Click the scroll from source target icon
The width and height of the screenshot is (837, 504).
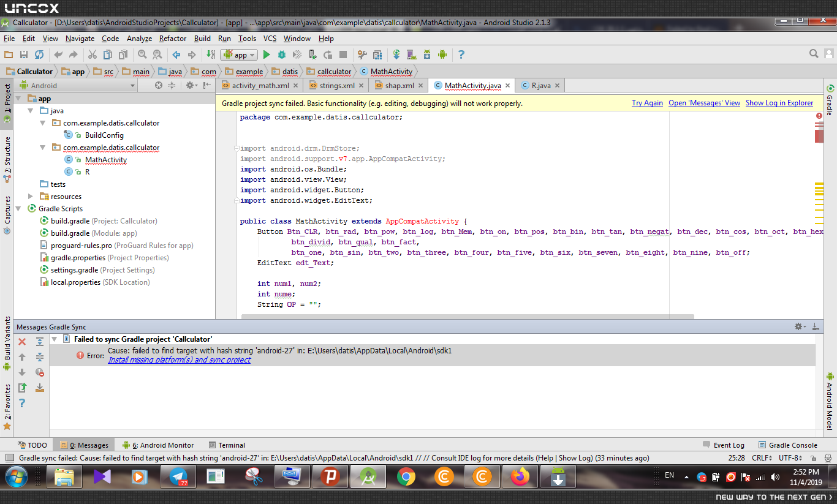(x=159, y=86)
